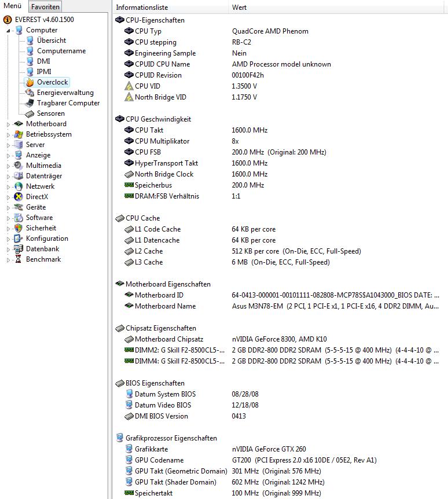Expand the Betriebssystem tree node
This screenshot has width=448, height=499.
(8, 135)
